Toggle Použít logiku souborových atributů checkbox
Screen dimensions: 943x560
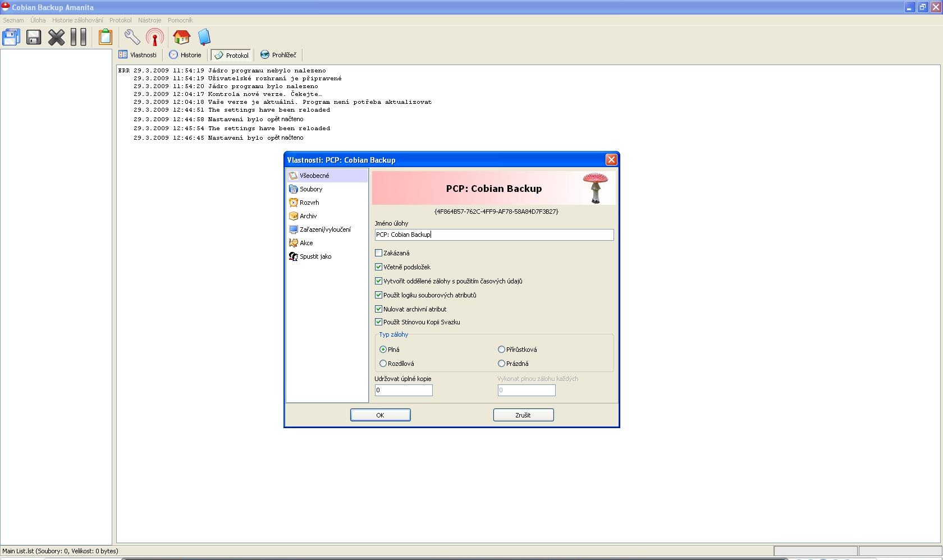[x=378, y=295]
